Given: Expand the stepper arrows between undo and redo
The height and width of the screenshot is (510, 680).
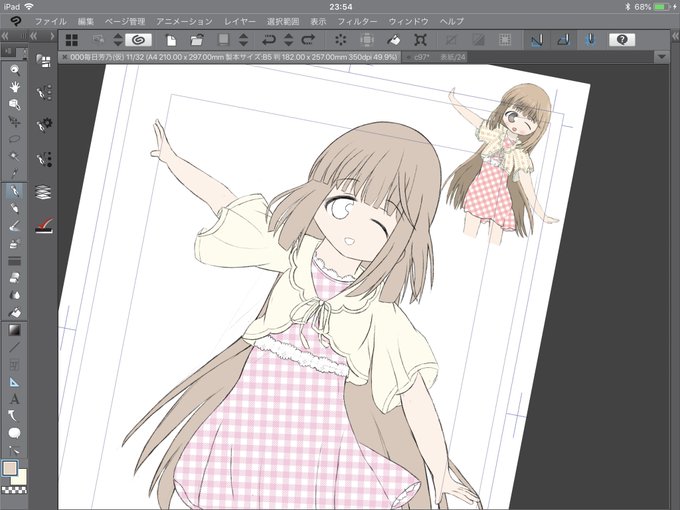Looking at the screenshot, I should [x=288, y=40].
